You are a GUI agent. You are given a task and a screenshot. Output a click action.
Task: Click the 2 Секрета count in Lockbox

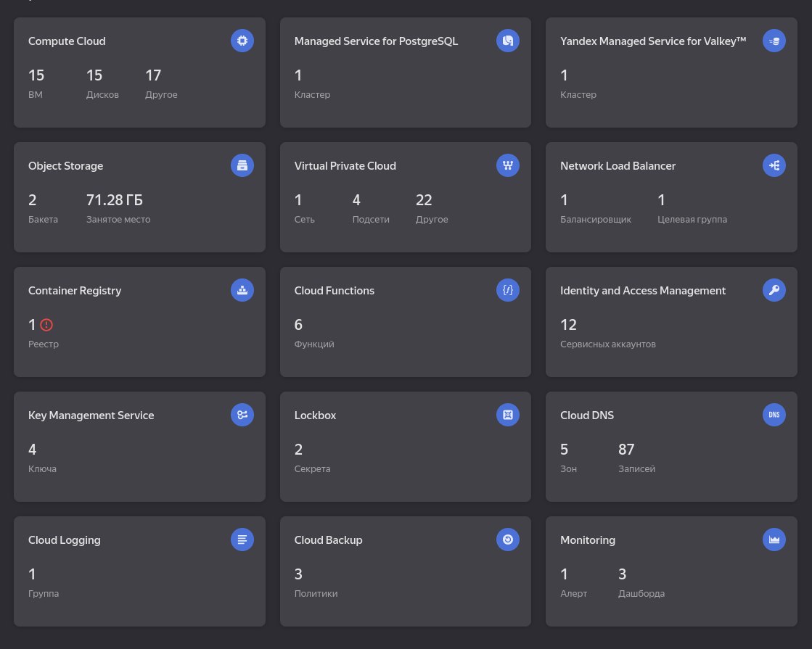[312, 457]
